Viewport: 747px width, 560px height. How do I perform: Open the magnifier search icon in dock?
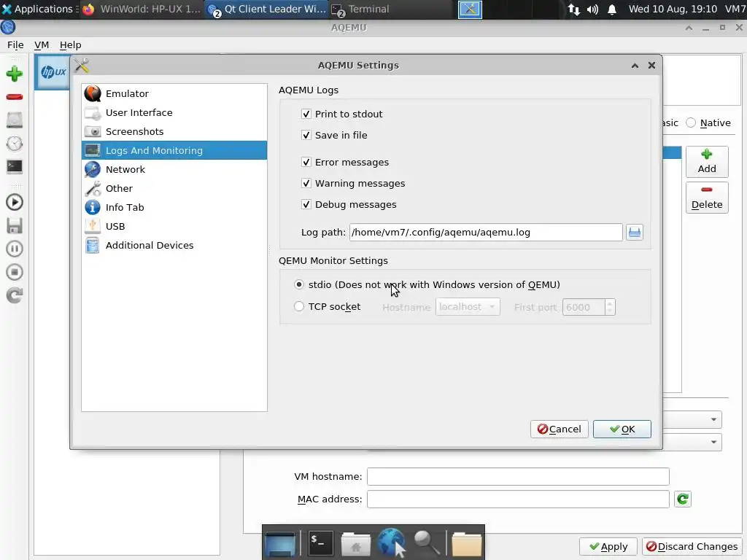(x=427, y=542)
